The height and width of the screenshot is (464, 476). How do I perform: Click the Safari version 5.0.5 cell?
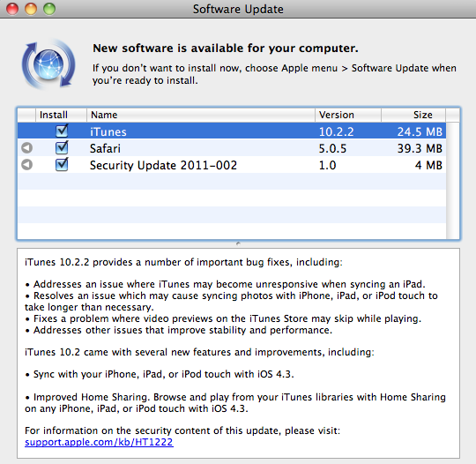click(332, 148)
